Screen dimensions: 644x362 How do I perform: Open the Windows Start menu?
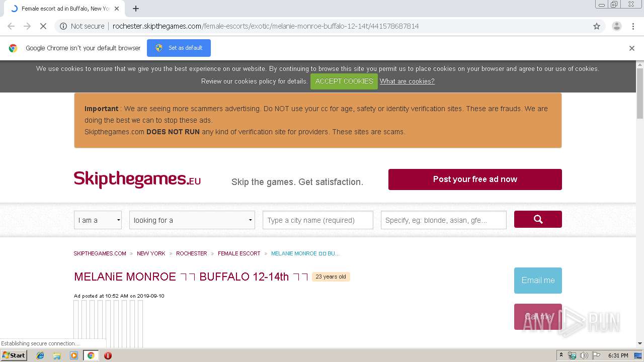pos(14,355)
